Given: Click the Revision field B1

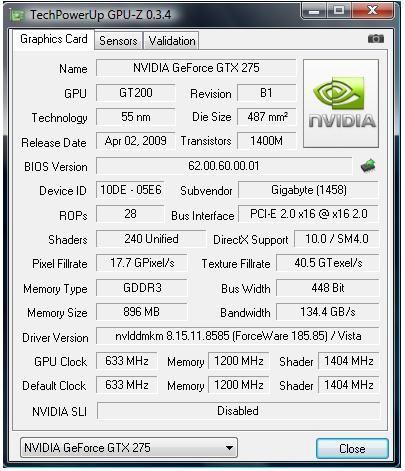Looking at the screenshot, I should [x=266, y=93].
